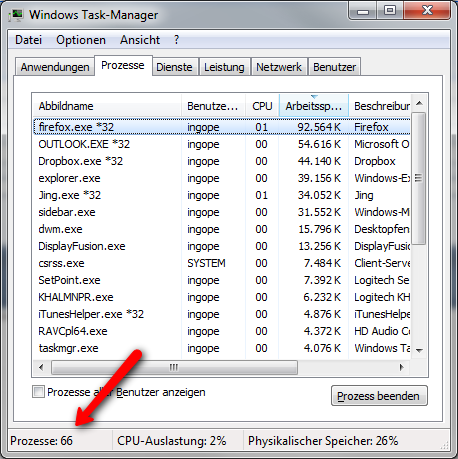Viewport: 458px width, 459px height.
Task: Click the Desktopfen description cell
Action: pyautogui.click(x=382, y=229)
